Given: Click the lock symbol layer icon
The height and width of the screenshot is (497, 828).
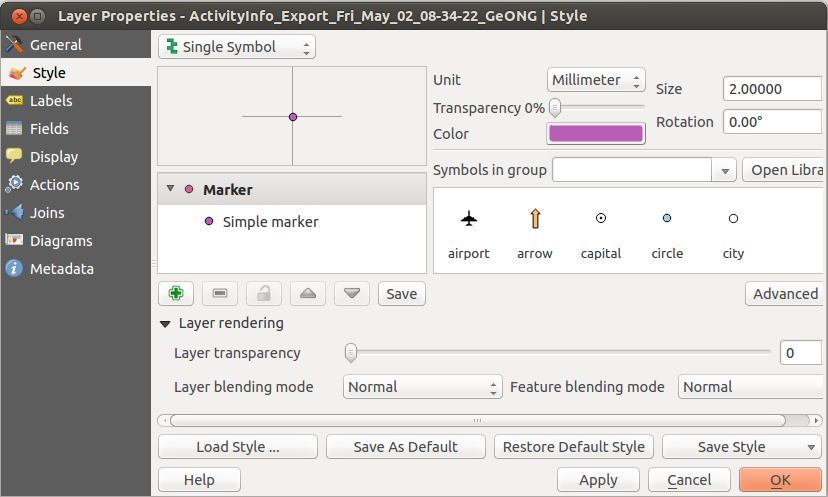Looking at the screenshot, I should 264,294.
